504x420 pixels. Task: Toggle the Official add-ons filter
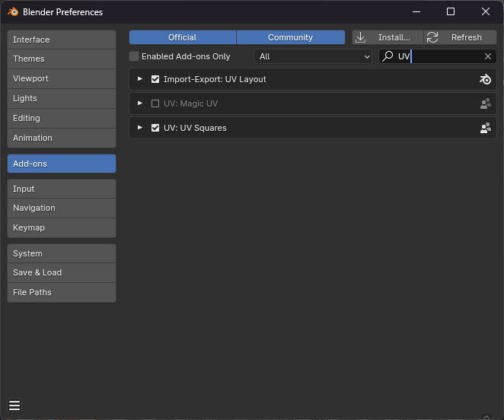tap(183, 37)
